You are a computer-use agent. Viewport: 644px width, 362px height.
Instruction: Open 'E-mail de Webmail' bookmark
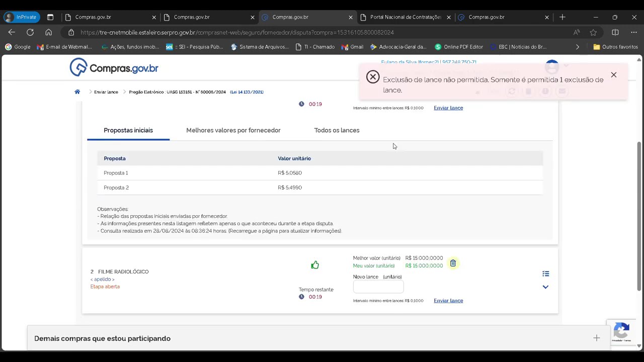point(64,47)
